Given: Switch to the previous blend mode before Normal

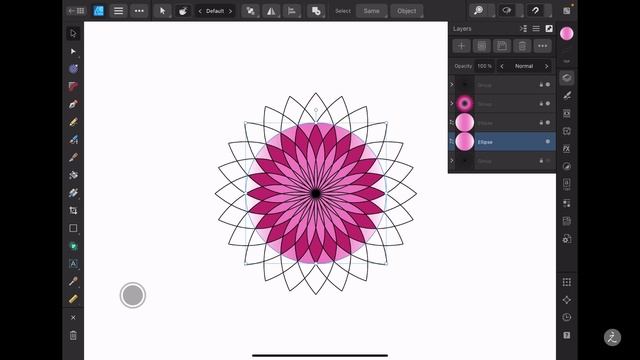Looking at the screenshot, I should coord(502,66).
